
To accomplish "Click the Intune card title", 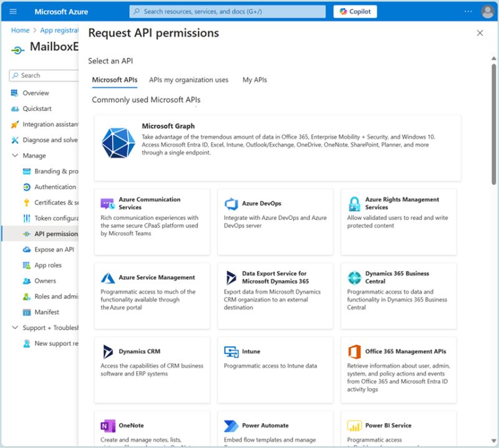I will (251, 351).
